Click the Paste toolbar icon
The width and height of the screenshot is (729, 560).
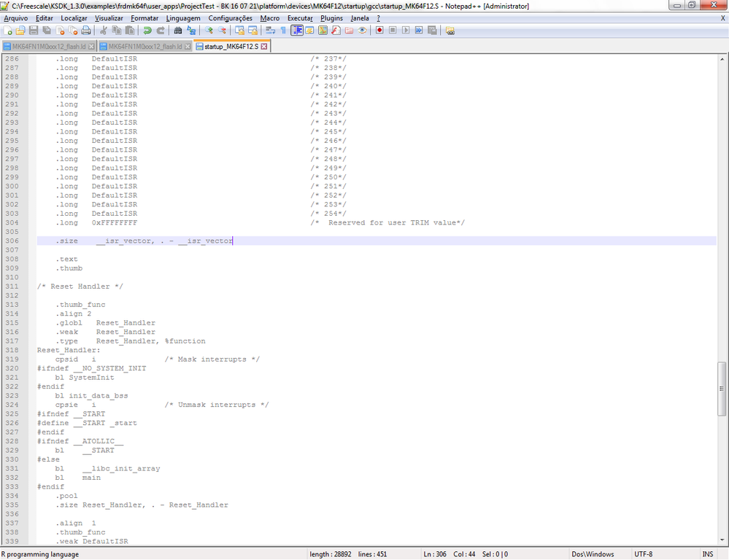[130, 31]
